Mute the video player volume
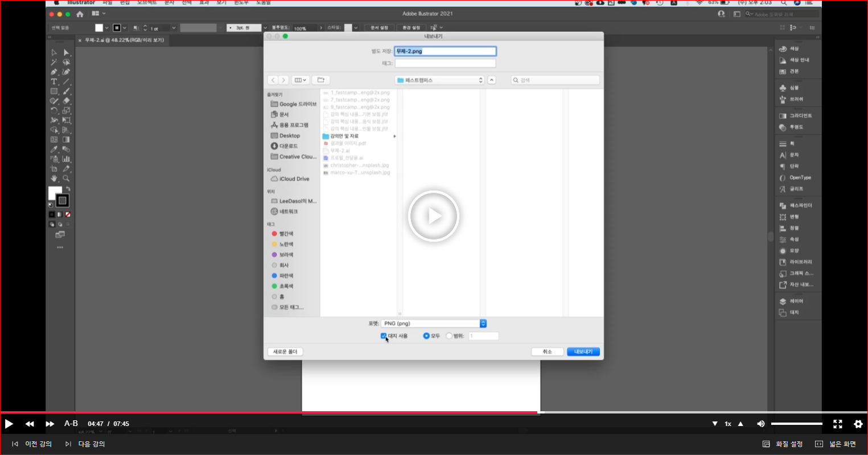This screenshot has width=868, height=455. pyautogui.click(x=760, y=424)
